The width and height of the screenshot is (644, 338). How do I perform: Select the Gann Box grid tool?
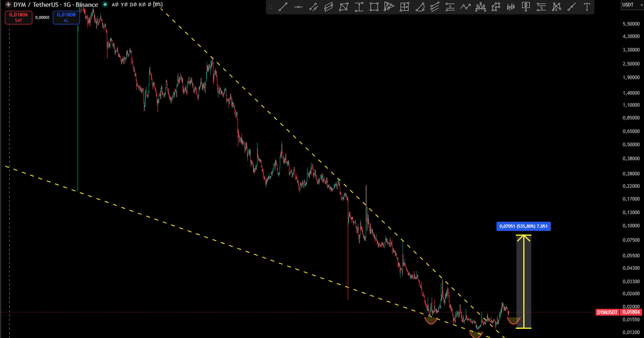click(x=405, y=7)
